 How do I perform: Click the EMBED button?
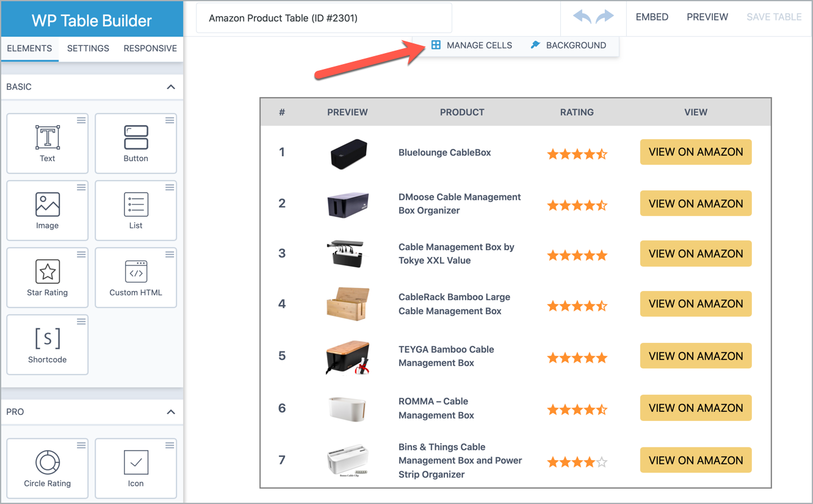(652, 16)
